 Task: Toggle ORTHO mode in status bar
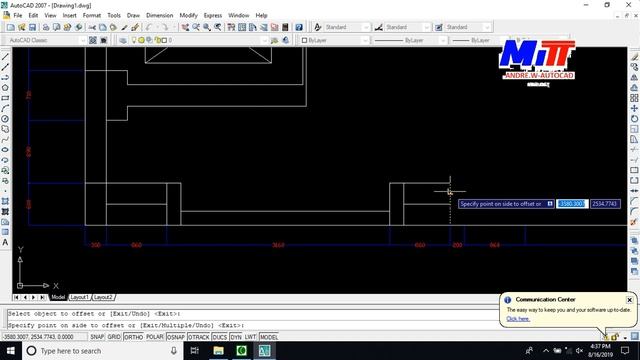(x=133, y=337)
